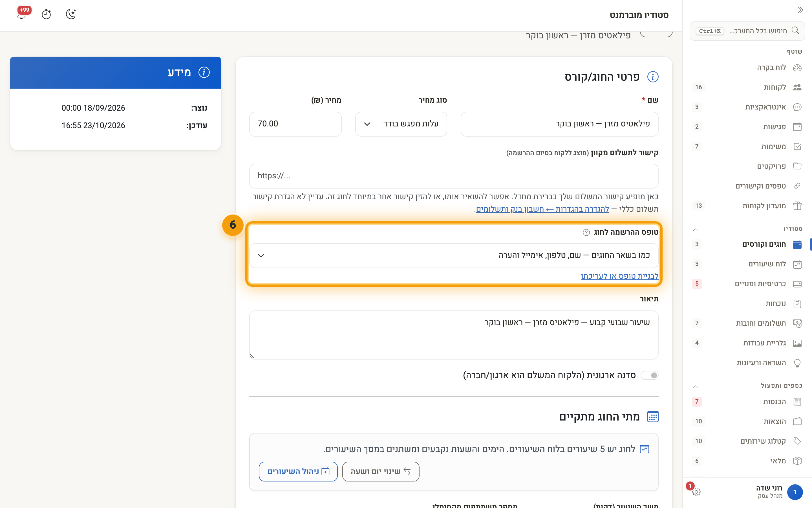Open קטלוג שירותים tag icon
Image resolution: width=812 pixels, height=508 pixels.
(797, 441)
